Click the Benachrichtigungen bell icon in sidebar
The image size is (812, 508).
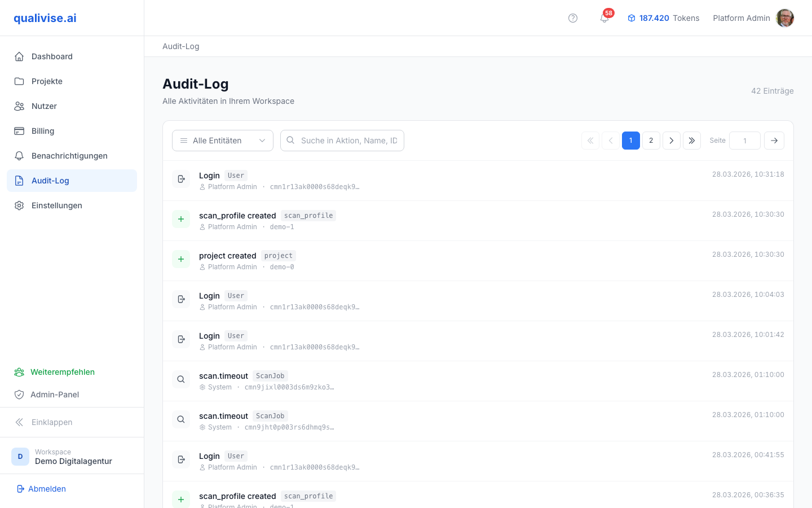coord(19,156)
